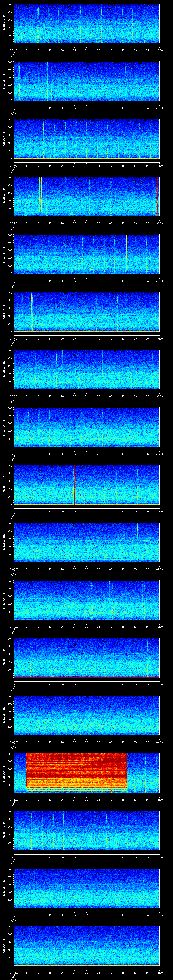Click the 43:00 end time label
173x980 pixels.
click(x=159, y=684)
